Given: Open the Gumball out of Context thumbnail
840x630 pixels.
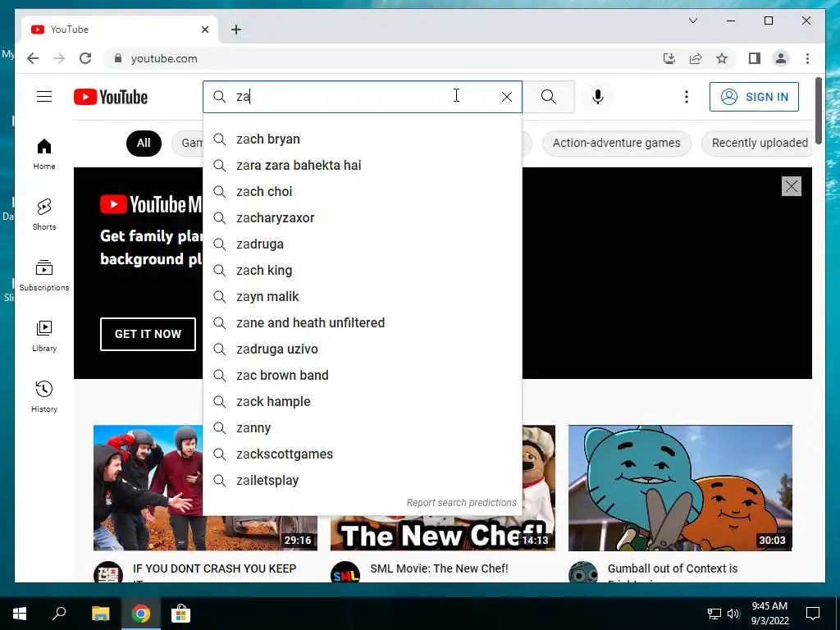Looking at the screenshot, I should [680, 488].
